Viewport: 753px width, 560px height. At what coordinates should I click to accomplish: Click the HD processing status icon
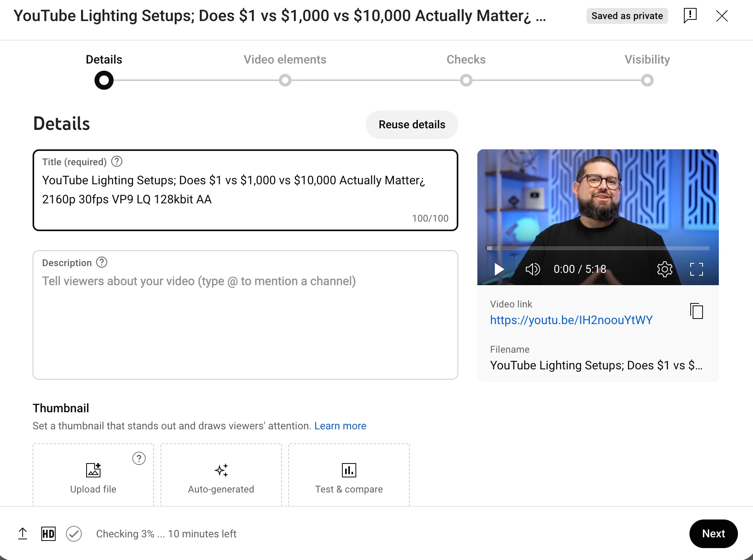pos(48,534)
